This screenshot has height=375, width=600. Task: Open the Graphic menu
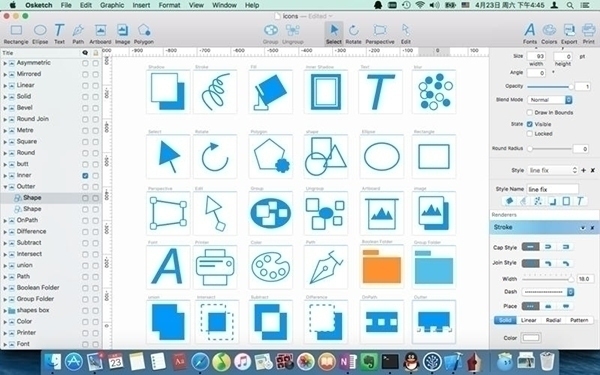coord(112,5)
